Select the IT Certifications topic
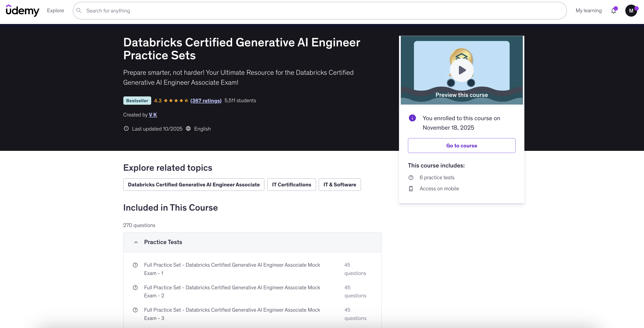This screenshot has height=328, width=644. pyautogui.click(x=292, y=185)
